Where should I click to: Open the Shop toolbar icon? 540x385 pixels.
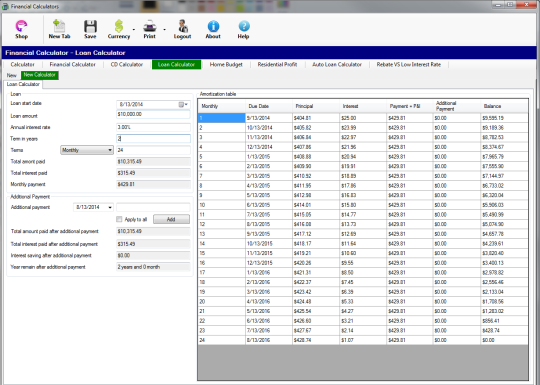click(21, 29)
